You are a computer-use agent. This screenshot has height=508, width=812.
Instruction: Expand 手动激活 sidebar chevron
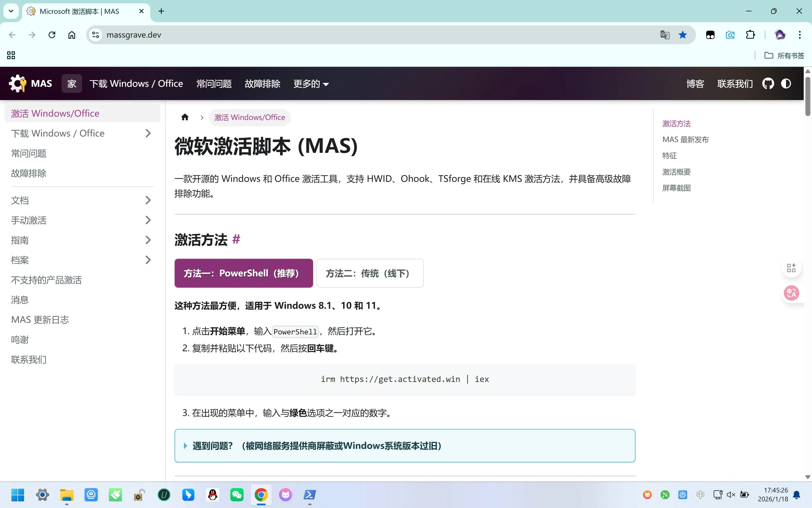tap(148, 220)
